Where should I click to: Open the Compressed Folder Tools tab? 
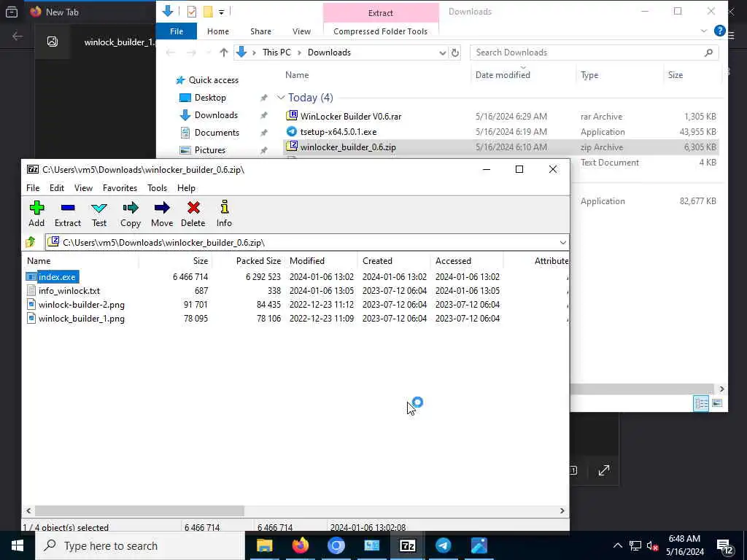pyautogui.click(x=380, y=31)
